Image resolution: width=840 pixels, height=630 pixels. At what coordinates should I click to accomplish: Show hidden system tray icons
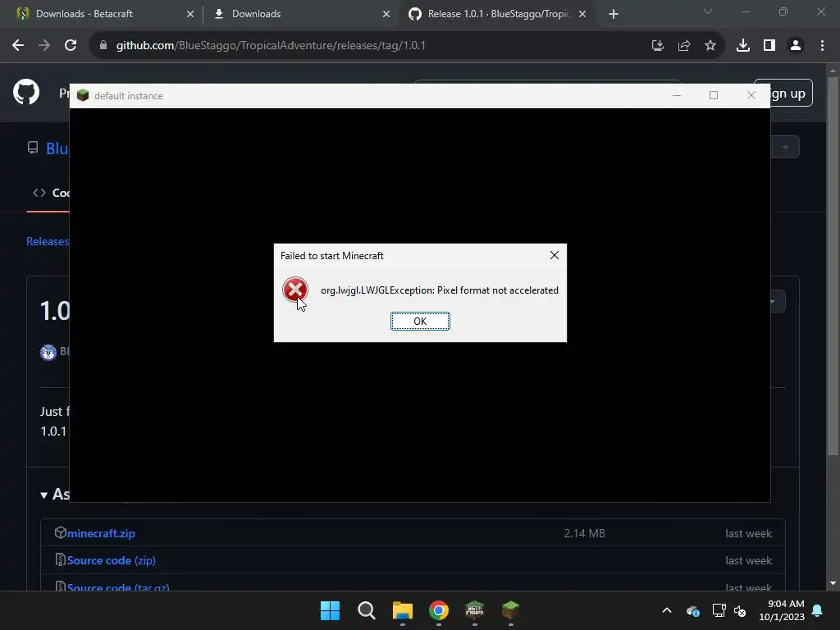[x=666, y=610]
